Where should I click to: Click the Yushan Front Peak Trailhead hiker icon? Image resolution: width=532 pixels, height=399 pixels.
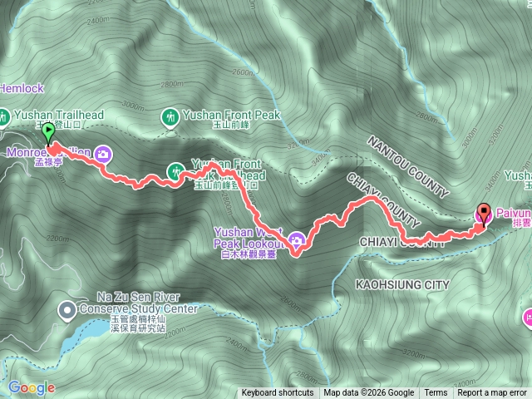[175, 172]
